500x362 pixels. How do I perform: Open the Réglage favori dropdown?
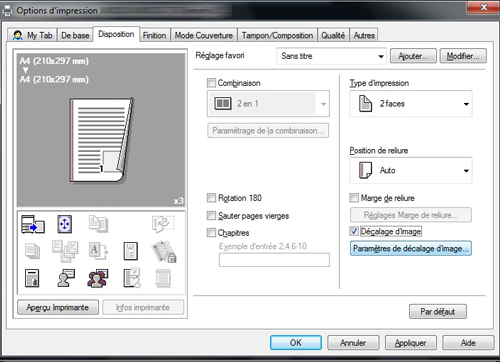tap(331, 56)
